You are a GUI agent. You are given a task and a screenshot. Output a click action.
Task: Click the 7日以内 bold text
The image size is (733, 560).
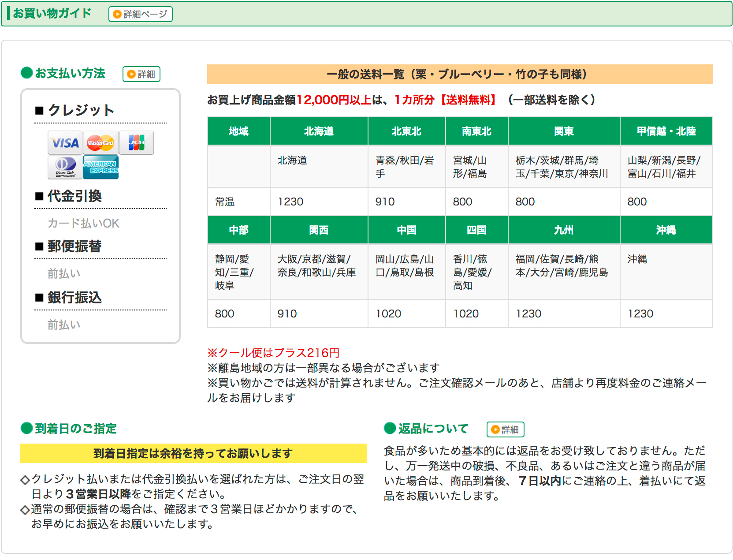coord(540,481)
